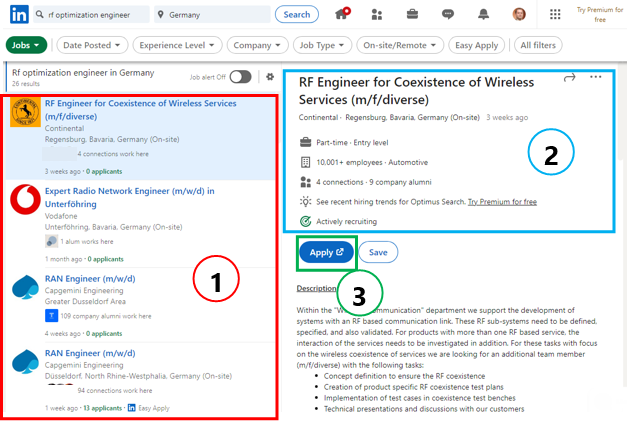Open the Messaging chat bubble icon
627x421 pixels.
448,14
